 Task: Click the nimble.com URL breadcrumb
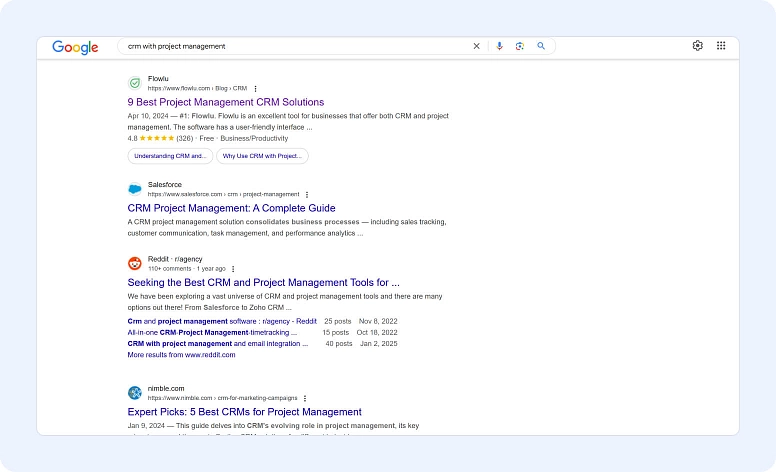pyautogui.click(x=222, y=398)
